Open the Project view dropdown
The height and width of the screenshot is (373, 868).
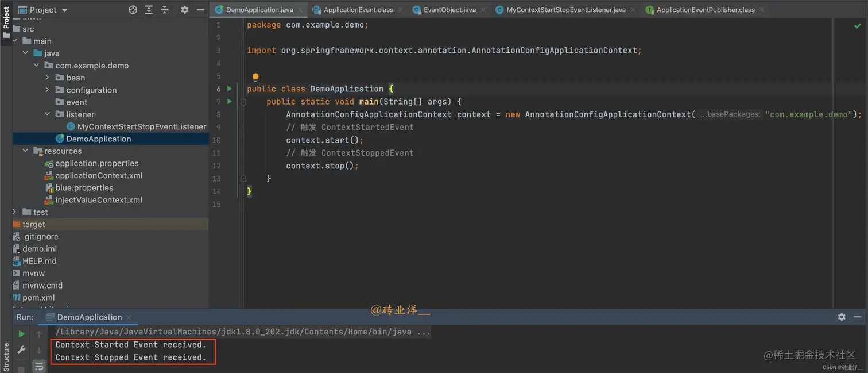(43, 10)
